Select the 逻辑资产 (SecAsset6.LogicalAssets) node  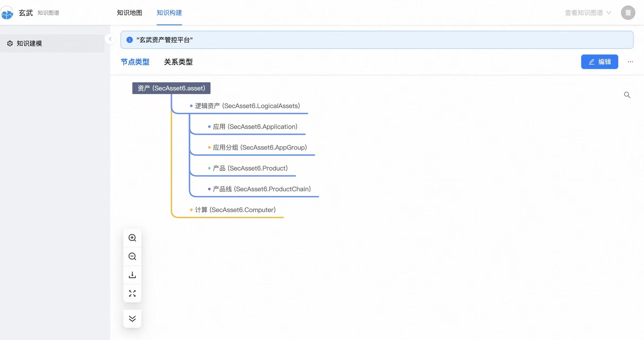[247, 106]
